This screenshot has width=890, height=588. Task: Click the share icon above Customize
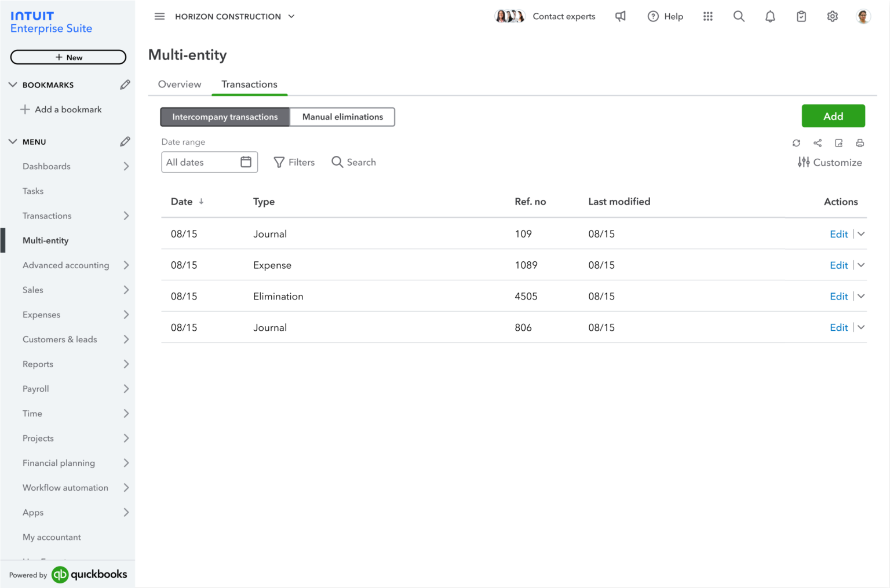(x=818, y=143)
